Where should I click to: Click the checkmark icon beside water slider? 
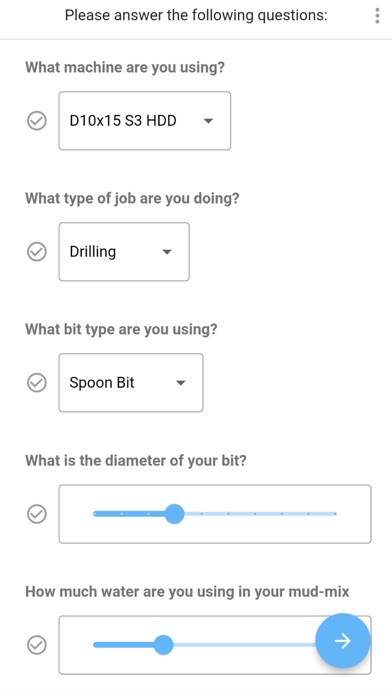37,645
